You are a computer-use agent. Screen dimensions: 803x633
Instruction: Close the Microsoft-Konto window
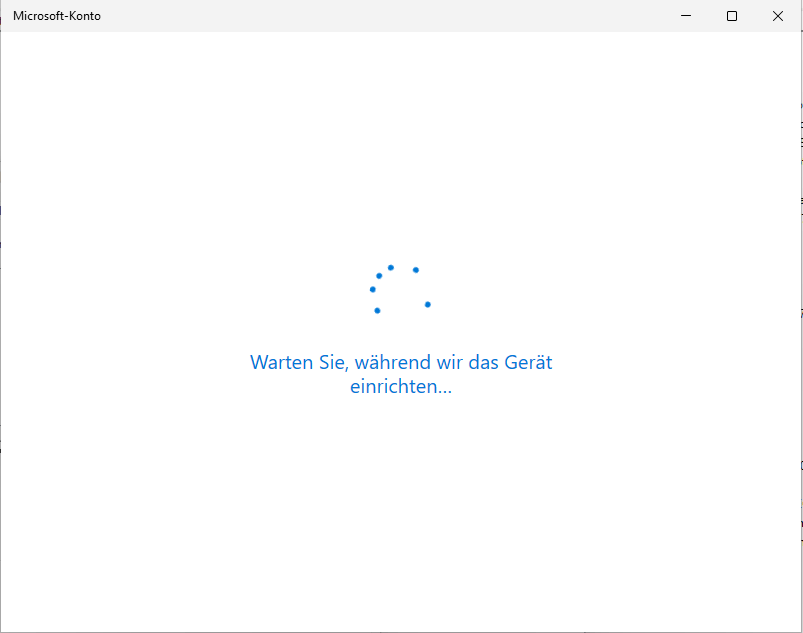tap(778, 16)
